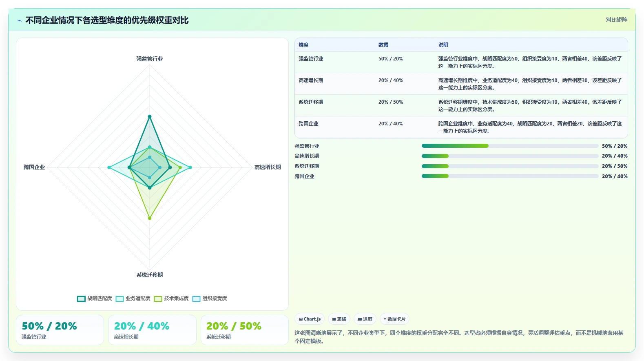Click the 强监管行业 progress bar
The width and height of the screenshot is (644, 361).
click(x=510, y=146)
